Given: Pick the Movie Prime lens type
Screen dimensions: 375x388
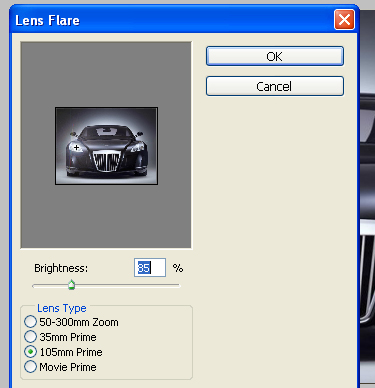Looking at the screenshot, I should [30, 367].
